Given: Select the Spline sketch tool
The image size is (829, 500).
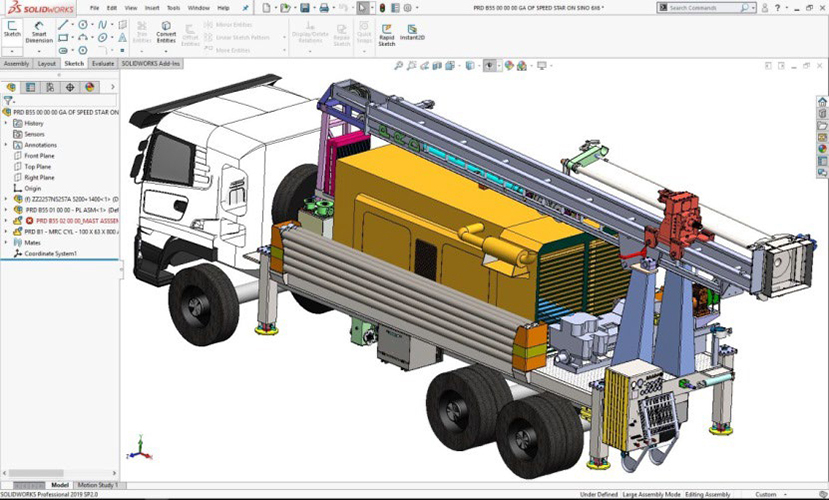Looking at the screenshot, I should pyautogui.click(x=103, y=25).
